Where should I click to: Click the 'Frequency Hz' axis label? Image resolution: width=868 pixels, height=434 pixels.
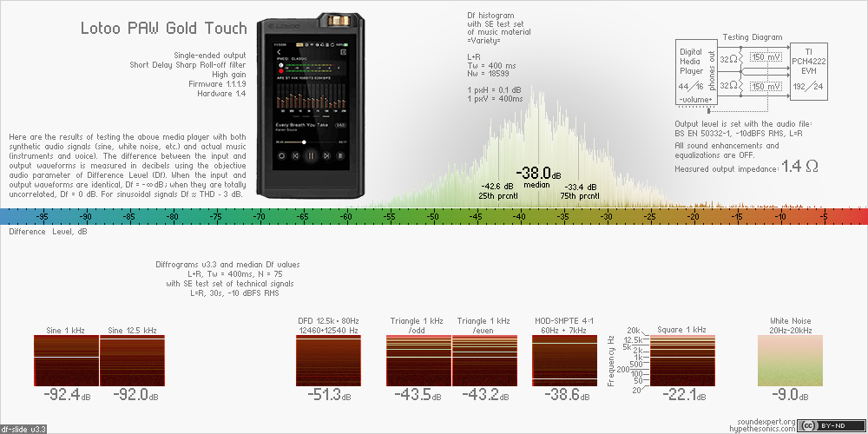(610, 360)
